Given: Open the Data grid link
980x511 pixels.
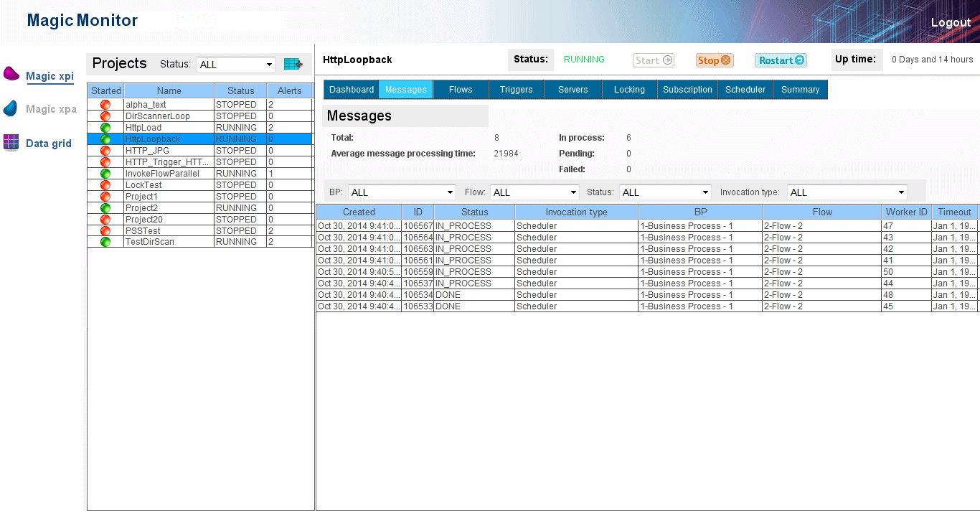Looking at the screenshot, I should (x=49, y=144).
